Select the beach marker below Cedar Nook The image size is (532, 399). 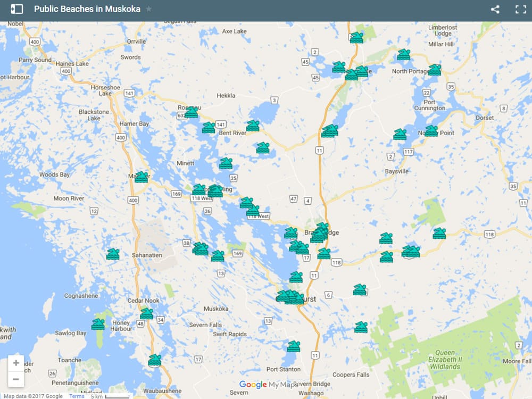146,314
